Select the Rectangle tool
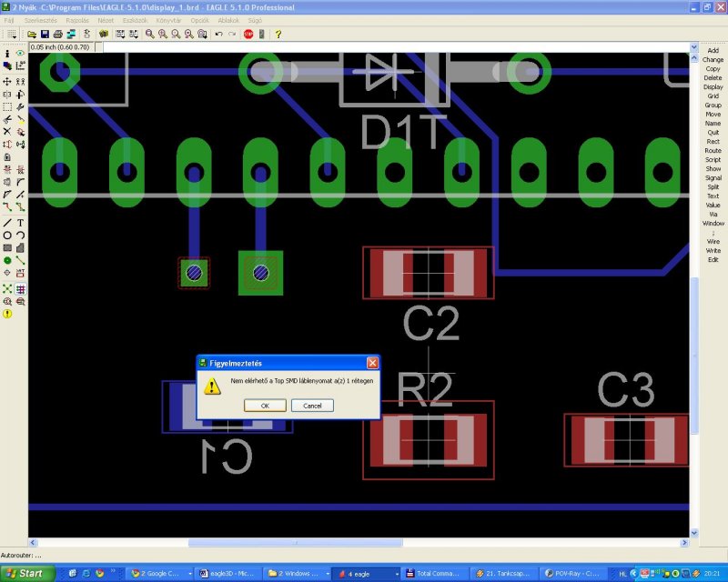Image resolution: width=728 pixels, height=582 pixels. [7, 248]
